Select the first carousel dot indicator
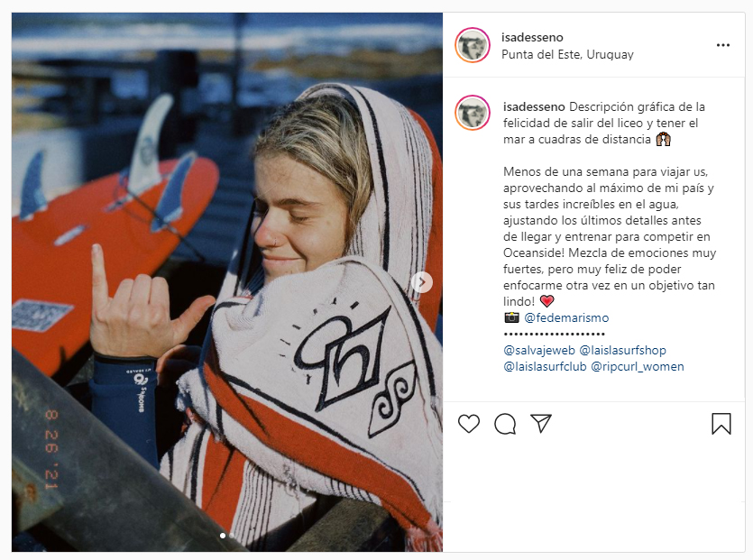The image size is (753, 560). [x=223, y=536]
